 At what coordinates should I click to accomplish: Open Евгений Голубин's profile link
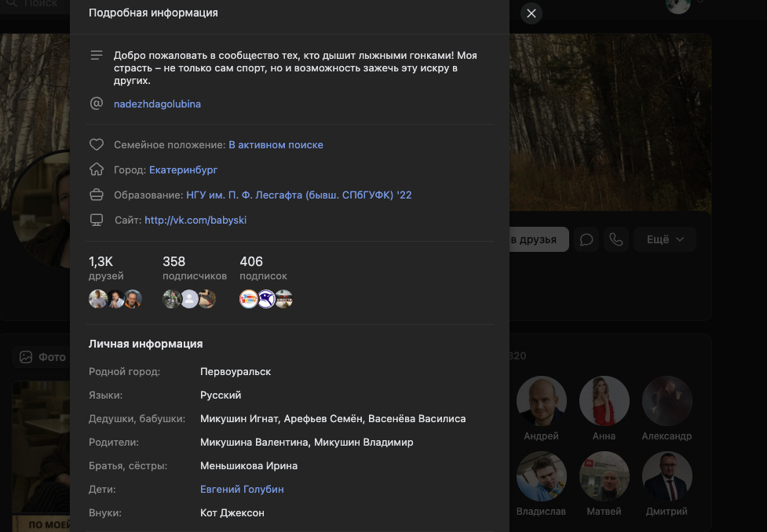click(242, 490)
